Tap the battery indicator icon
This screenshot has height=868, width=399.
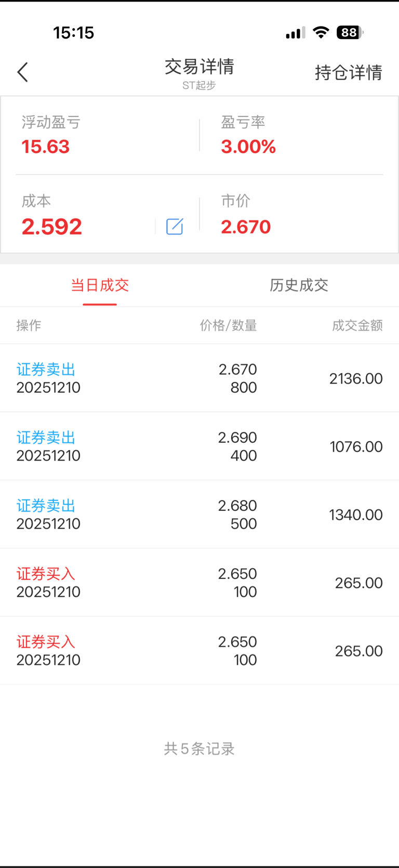pos(349,33)
